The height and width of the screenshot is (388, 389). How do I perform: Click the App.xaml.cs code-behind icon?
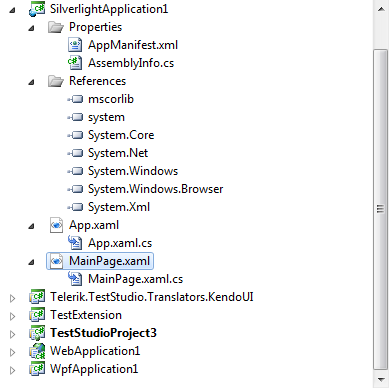pyautogui.click(x=75, y=243)
